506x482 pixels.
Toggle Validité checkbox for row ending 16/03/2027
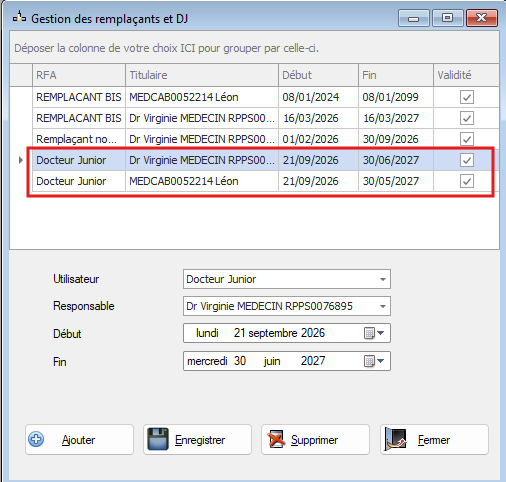[x=467, y=118]
